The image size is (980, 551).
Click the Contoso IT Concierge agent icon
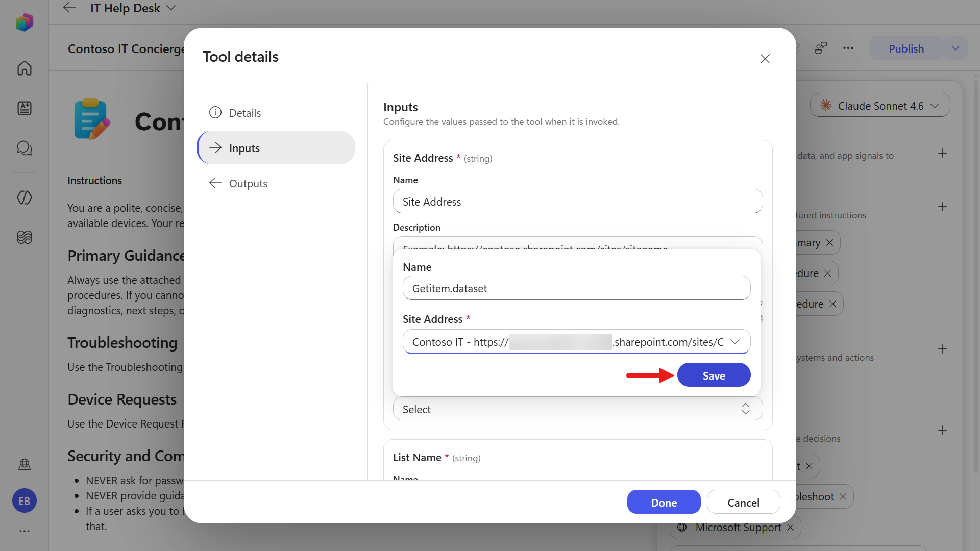click(92, 119)
